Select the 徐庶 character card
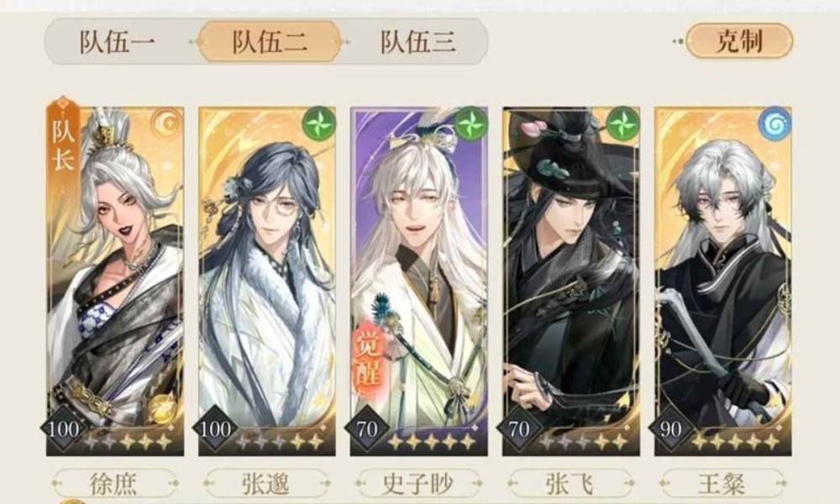This screenshot has width=840, height=504. pos(115,281)
